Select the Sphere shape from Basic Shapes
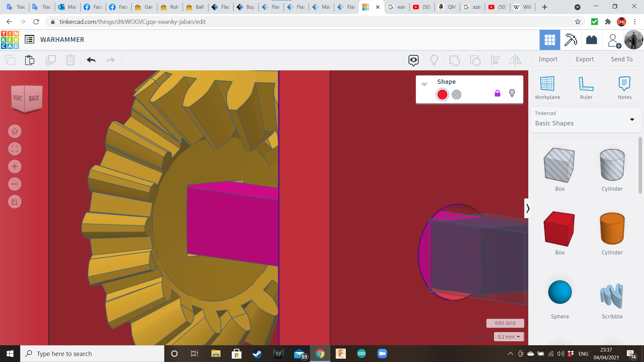The image size is (644, 362). (559, 292)
